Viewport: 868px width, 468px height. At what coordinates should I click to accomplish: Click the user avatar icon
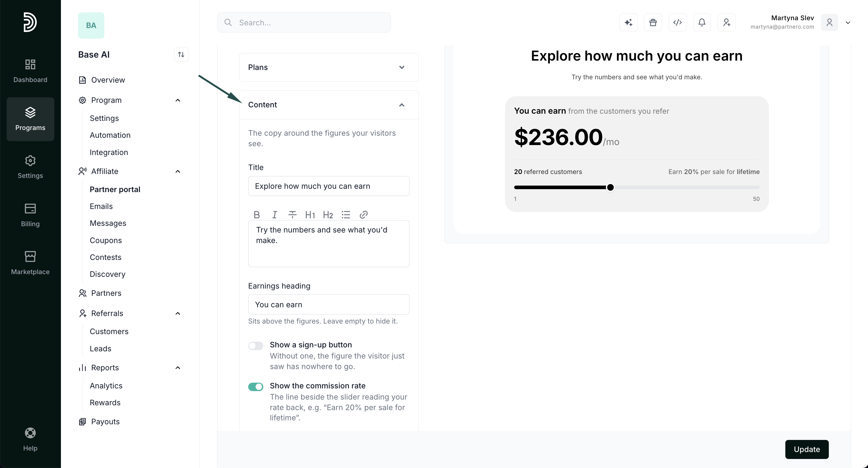tap(829, 23)
